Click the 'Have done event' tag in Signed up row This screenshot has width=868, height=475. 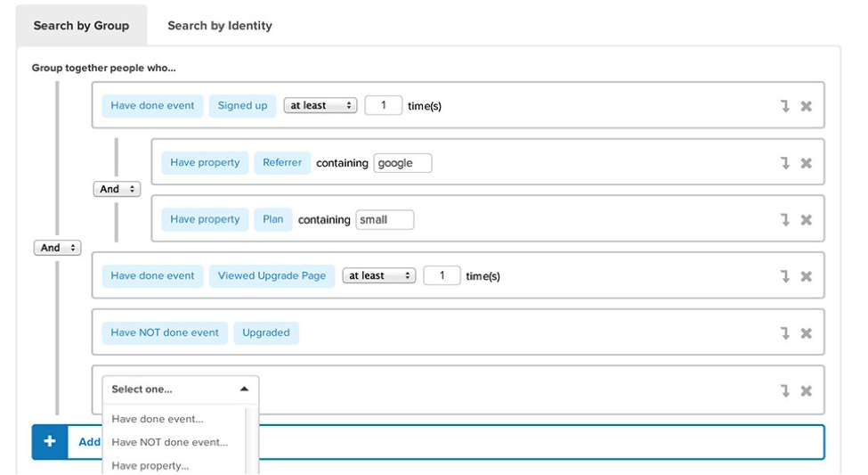[152, 105]
